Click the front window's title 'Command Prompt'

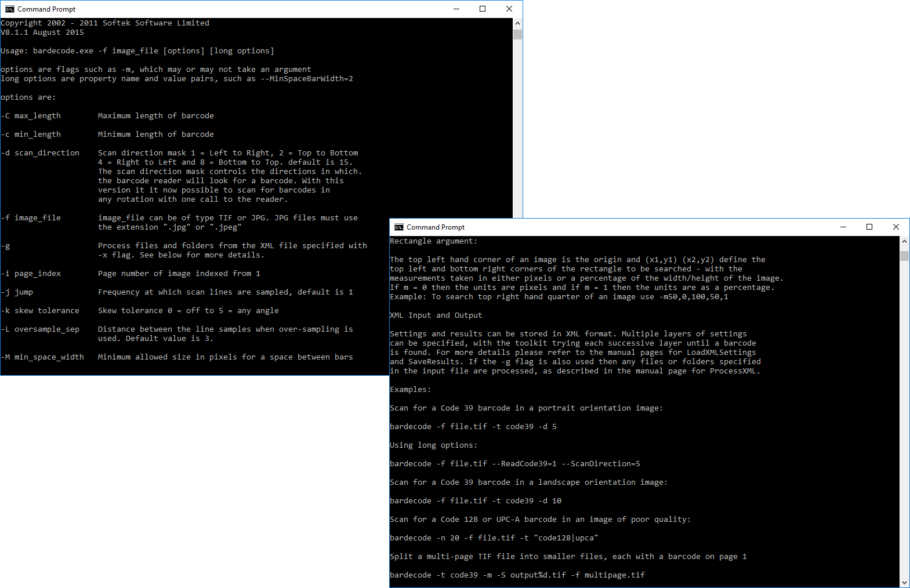tap(436, 227)
